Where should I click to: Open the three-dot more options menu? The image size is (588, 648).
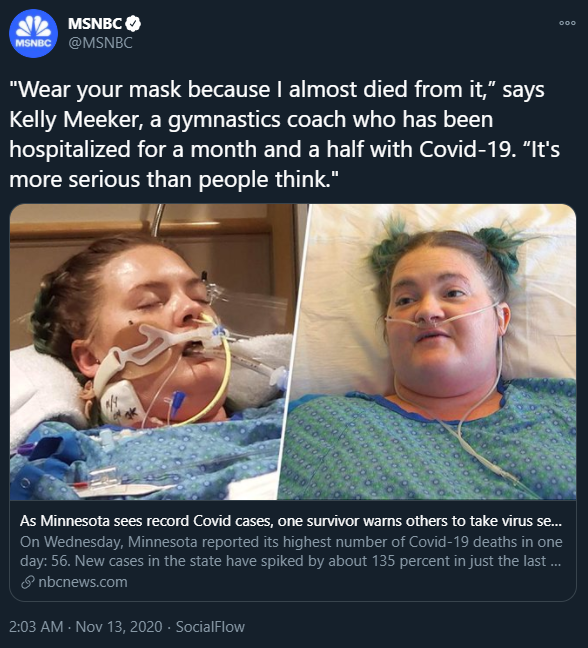pyautogui.click(x=567, y=23)
